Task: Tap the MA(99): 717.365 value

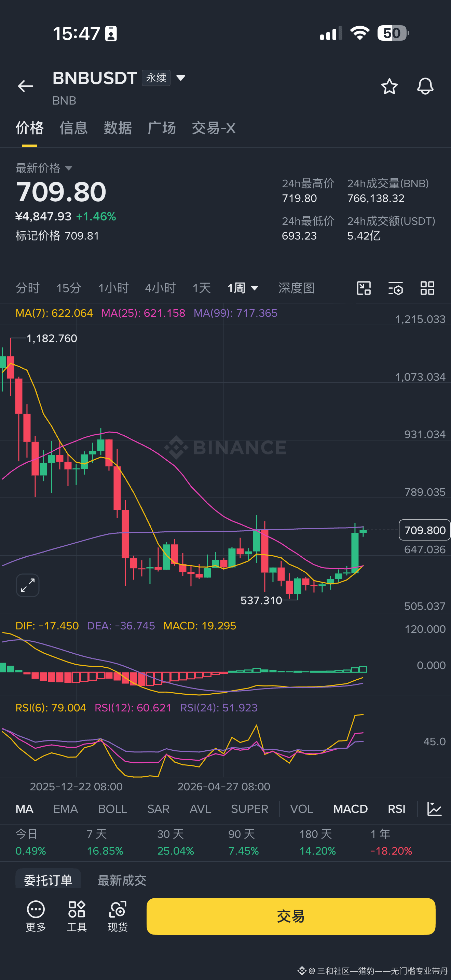Action: tap(235, 313)
